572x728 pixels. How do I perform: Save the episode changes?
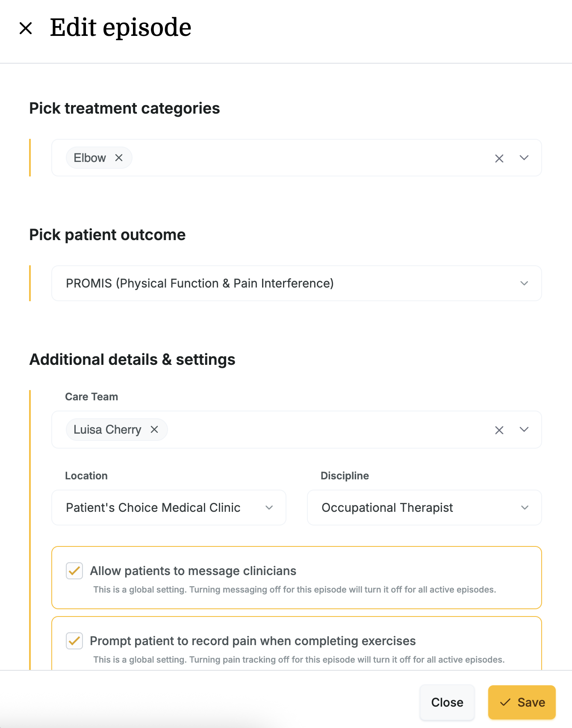tap(522, 702)
